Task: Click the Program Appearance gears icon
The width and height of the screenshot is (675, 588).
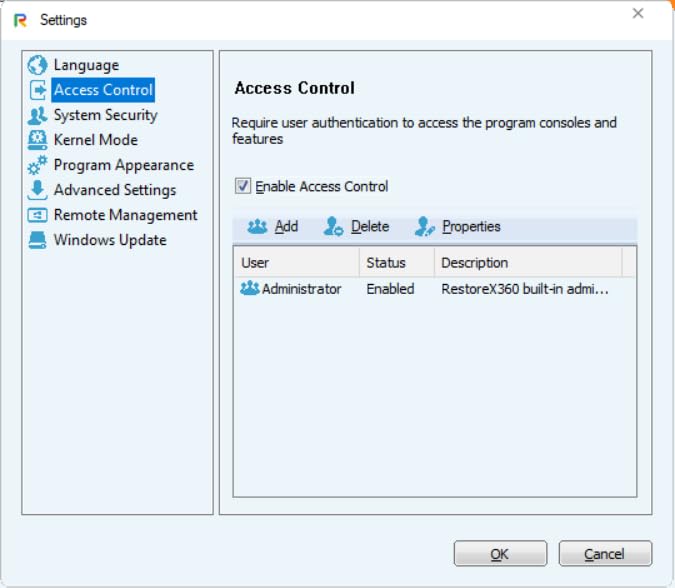Action: (x=37, y=165)
